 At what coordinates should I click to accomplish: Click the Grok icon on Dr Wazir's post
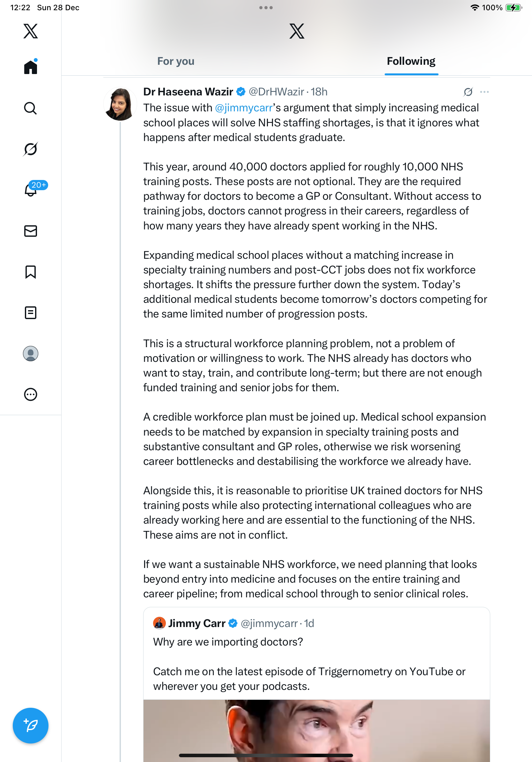pyautogui.click(x=468, y=92)
